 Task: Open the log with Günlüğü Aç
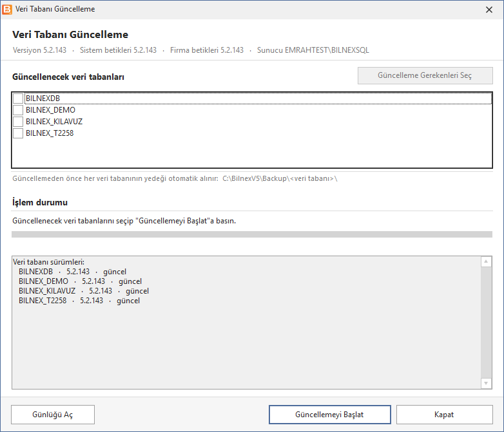[x=53, y=415]
